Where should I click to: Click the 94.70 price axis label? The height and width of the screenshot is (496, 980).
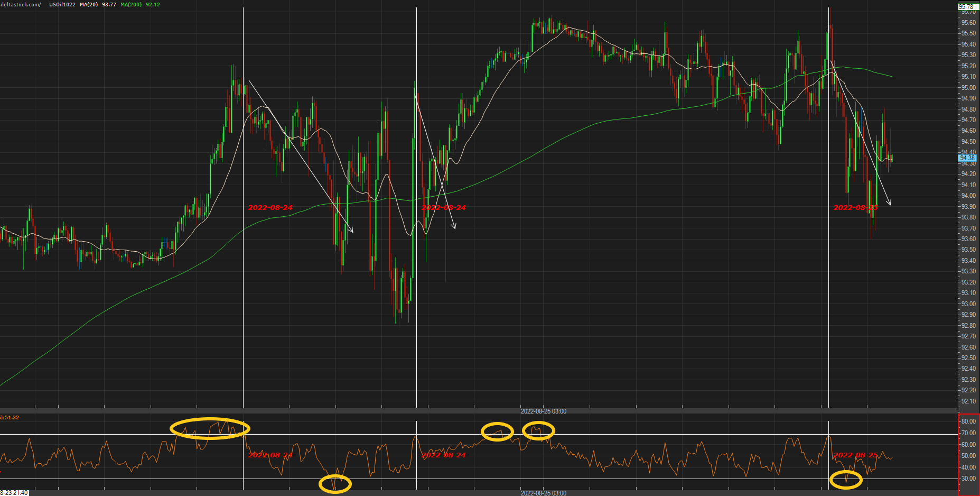tap(968, 120)
